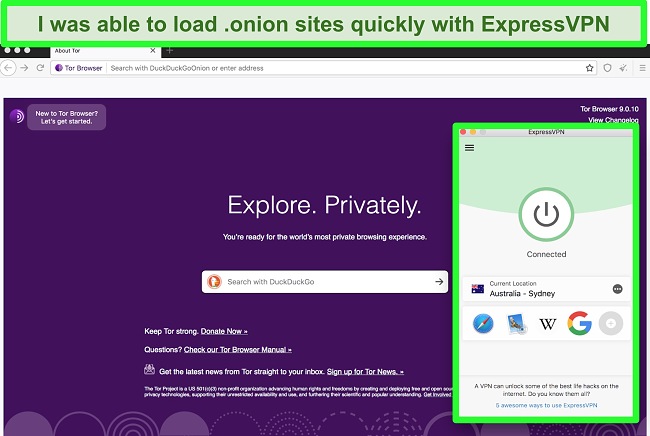Open View Changelog link
The height and width of the screenshot is (436, 650).
[x=613, y=120]
